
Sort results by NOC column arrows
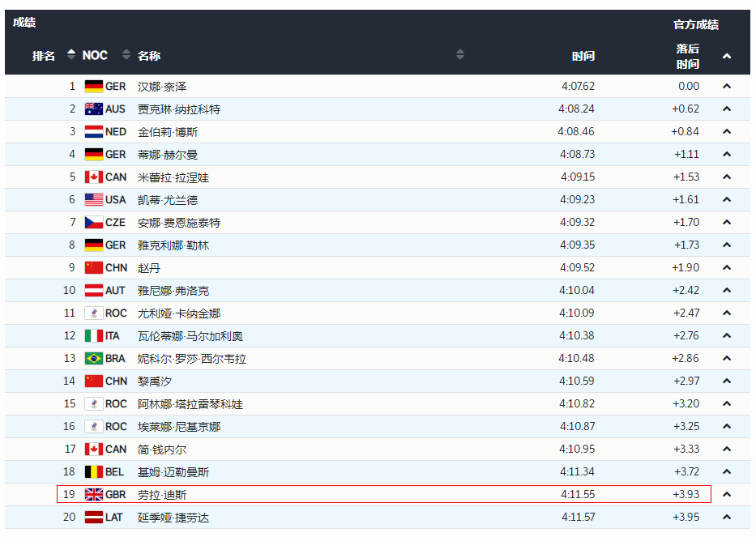(126, 55)
